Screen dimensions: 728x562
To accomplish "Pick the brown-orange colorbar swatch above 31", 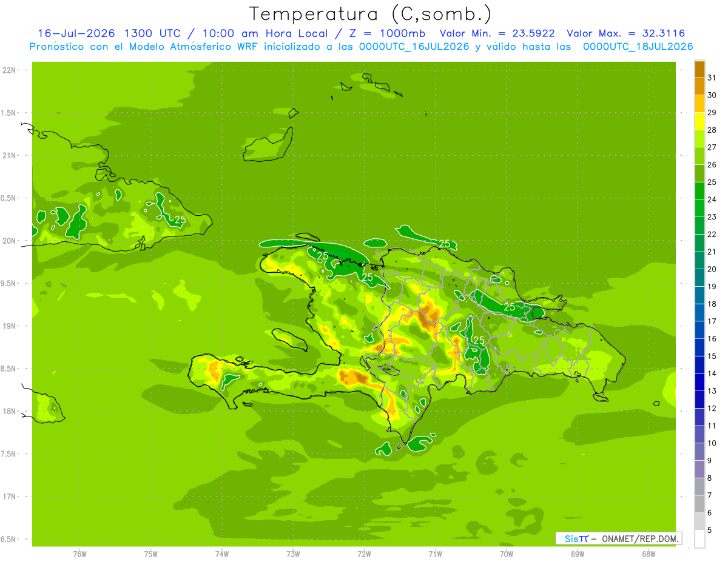I will tap(699, 69).
